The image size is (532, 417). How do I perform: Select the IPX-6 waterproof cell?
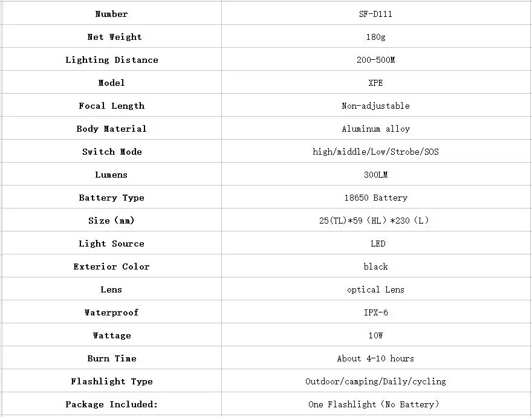(376, 312)
